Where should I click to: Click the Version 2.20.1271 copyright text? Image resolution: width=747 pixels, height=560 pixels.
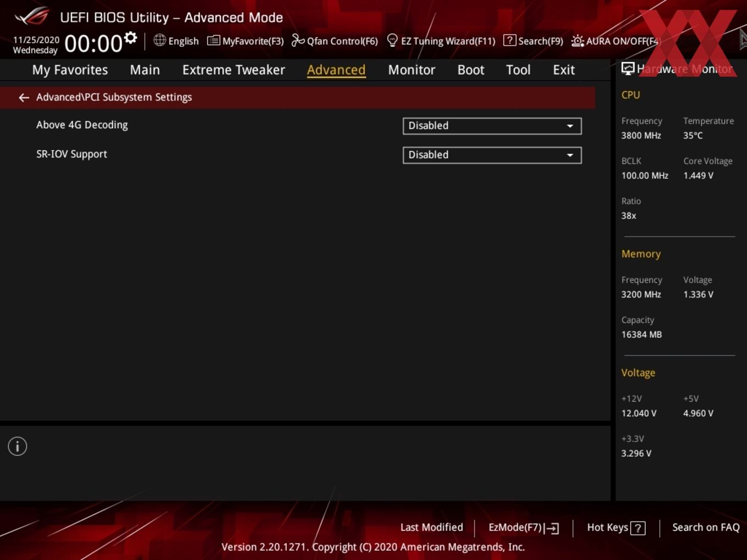(x=373, y=547)
